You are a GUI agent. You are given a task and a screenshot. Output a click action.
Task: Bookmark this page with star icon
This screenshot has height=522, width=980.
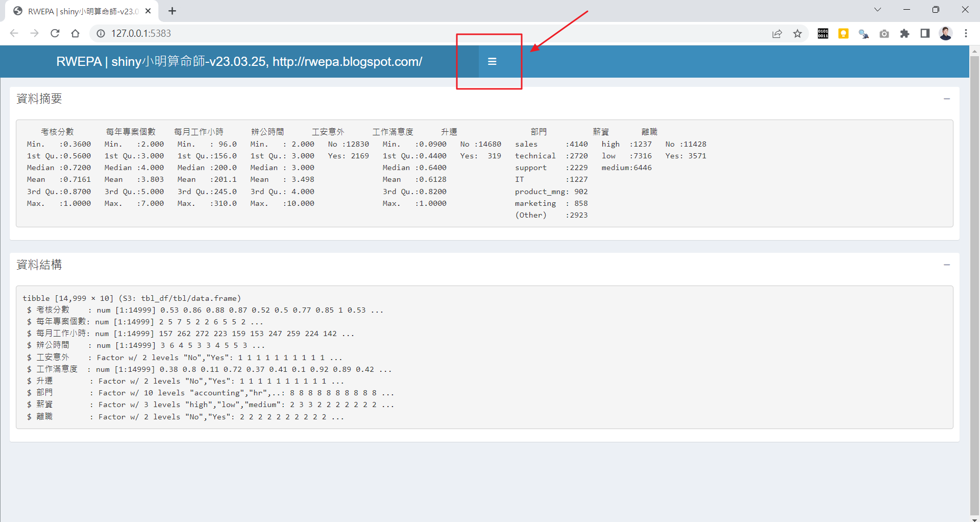tap(797, 34)
